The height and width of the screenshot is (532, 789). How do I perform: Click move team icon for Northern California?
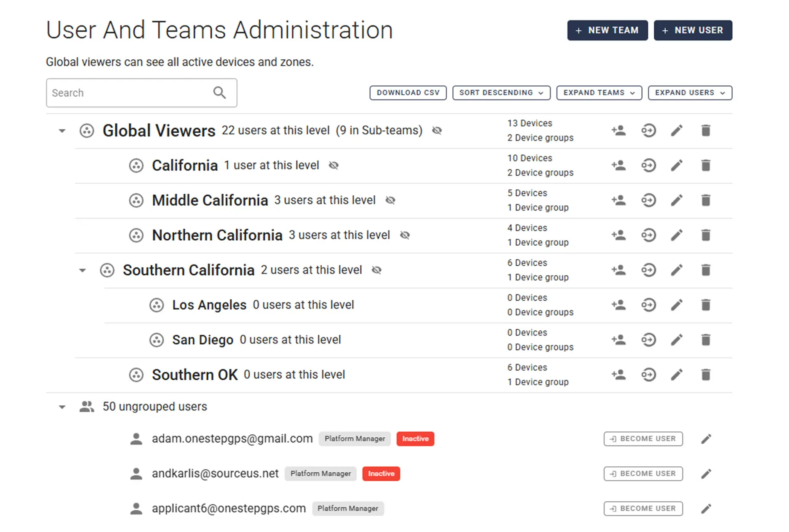click(648, 235)
